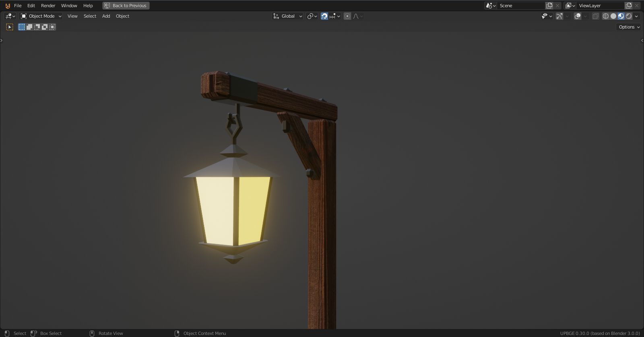Toggle the X-Ray icon
The width and height of the screenshot is (644, 337).
[x=595, y=16]
